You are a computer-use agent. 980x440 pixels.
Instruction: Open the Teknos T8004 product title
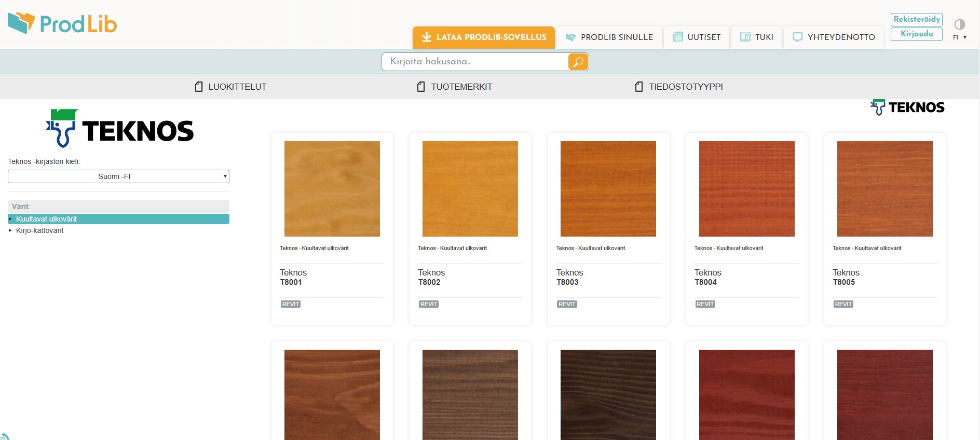708,277
